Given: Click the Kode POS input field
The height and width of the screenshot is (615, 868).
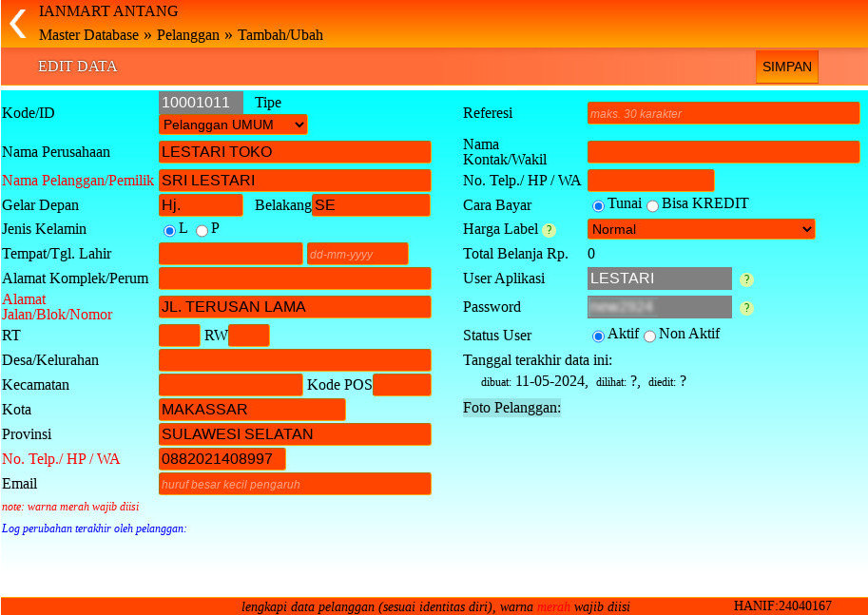Looking at the screenshot, I should 401,385.
